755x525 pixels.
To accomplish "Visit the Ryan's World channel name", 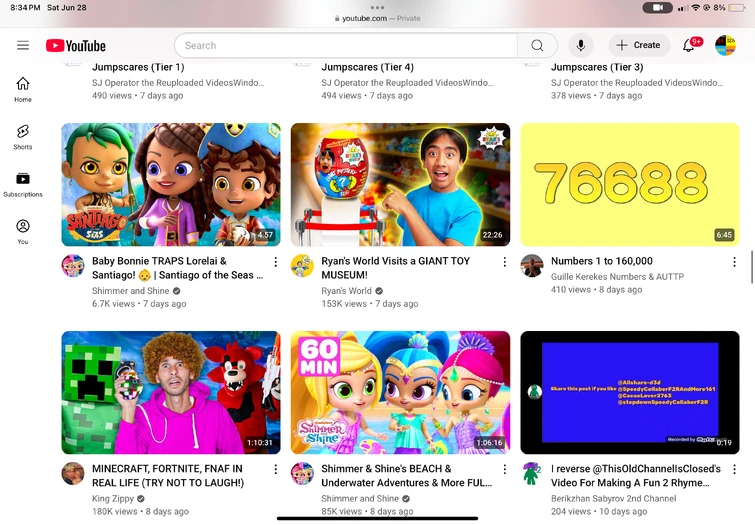I will pyautogui.click(x=346, y=291).
